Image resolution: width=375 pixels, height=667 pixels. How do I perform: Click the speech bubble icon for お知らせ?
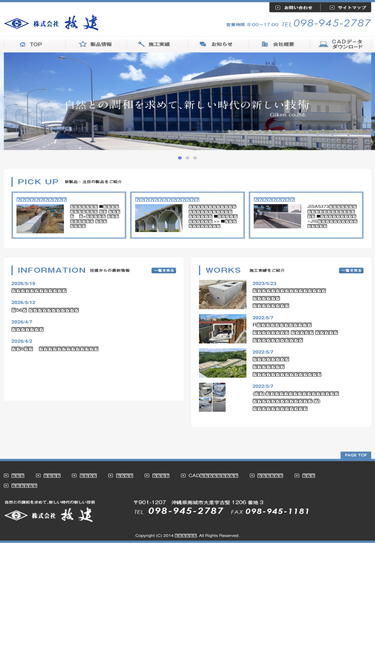pyautogui.click(x=203, y=44)
